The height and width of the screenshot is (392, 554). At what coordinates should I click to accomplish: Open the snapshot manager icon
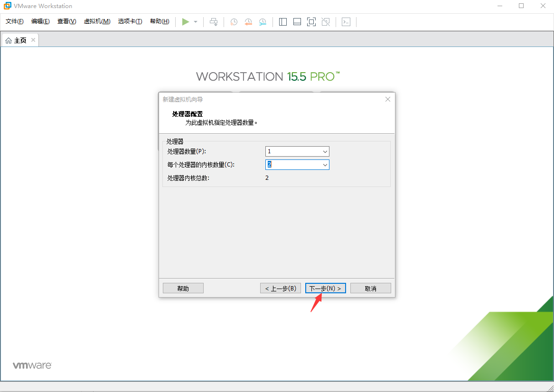pos(263,22)
